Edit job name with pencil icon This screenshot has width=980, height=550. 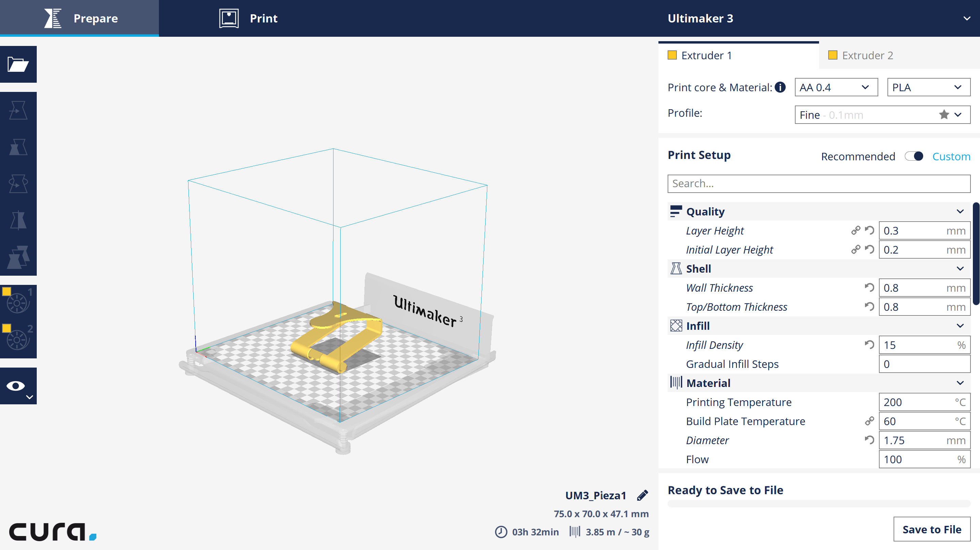click(642, 495)
